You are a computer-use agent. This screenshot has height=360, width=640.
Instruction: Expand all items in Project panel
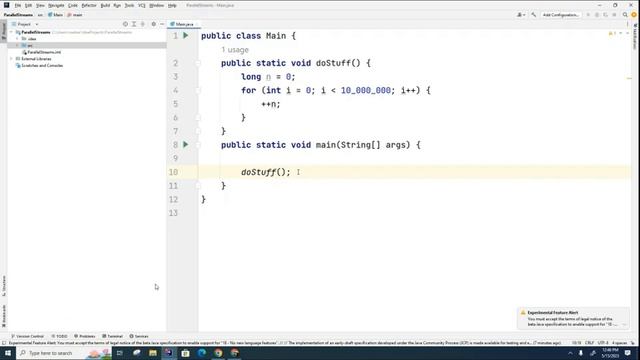[x=134, y=24]
